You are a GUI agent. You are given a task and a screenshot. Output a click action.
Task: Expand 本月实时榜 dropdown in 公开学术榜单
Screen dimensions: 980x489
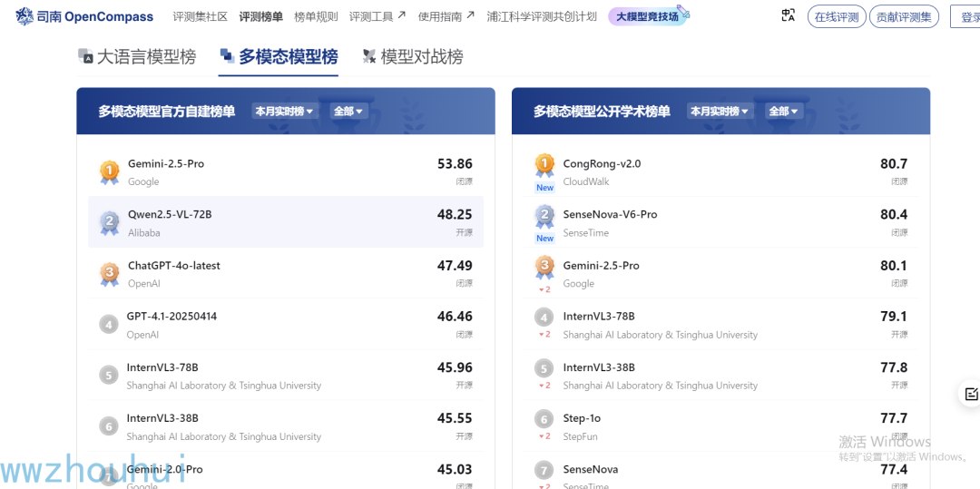pos(720,112)
